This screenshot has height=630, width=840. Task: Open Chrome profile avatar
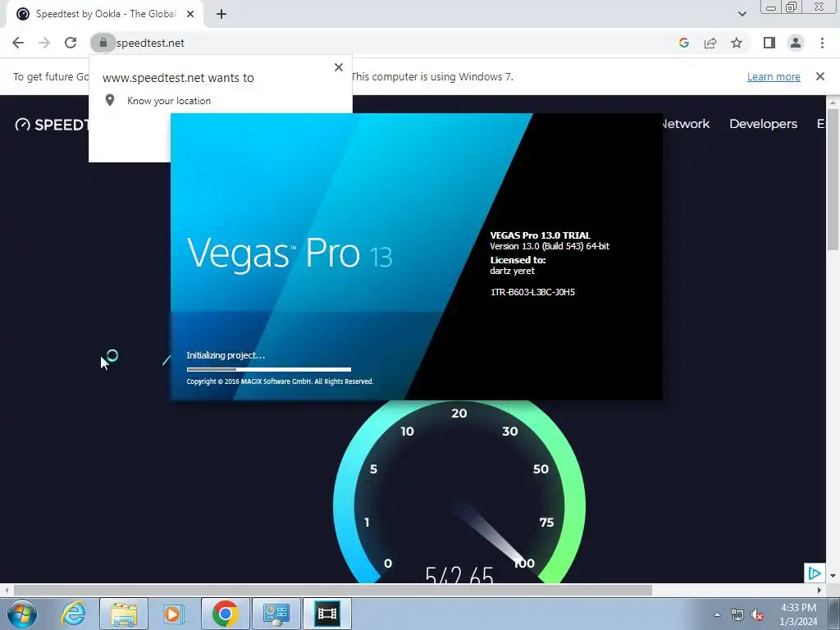coord(796,43)
